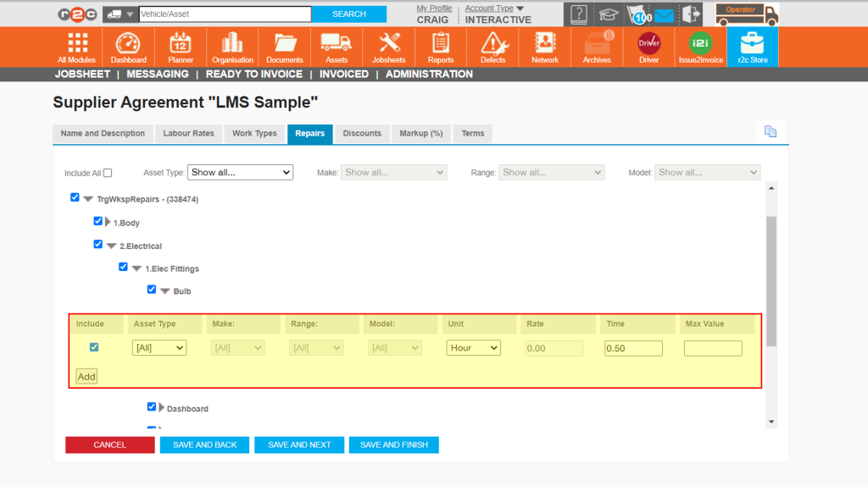Open the Driver module
Screen dimensions: 868x487
coord(648,47)
